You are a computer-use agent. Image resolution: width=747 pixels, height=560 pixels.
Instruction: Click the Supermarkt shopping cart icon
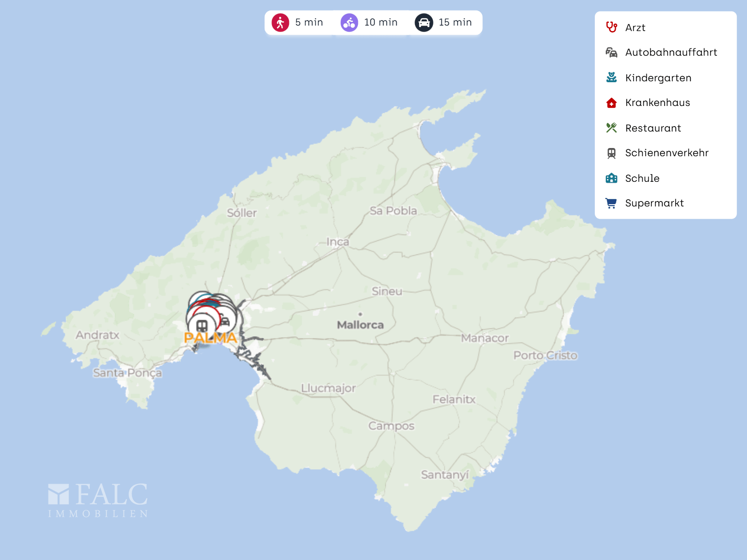pyautogui.click(x=611, y=203)
